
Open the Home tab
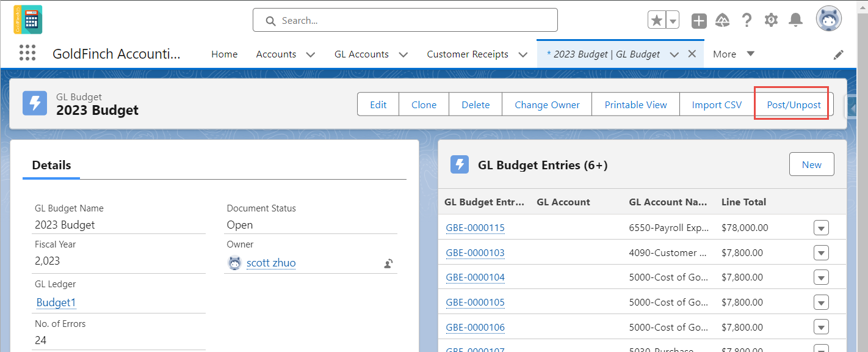pos(225,54)
